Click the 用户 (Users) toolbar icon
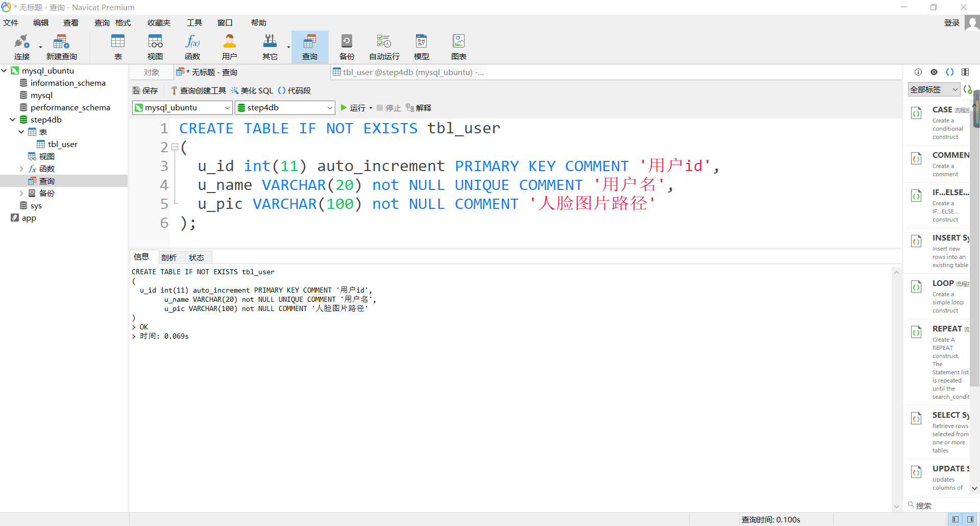The image size is (980, 526). [x=230, y=46]
